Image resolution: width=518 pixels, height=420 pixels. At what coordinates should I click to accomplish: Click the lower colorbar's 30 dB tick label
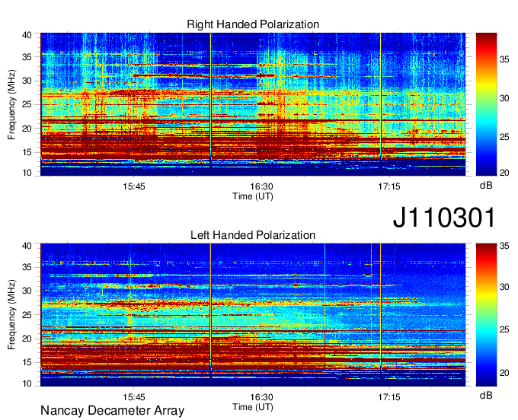pyautogui.click(x=504, y=287)
